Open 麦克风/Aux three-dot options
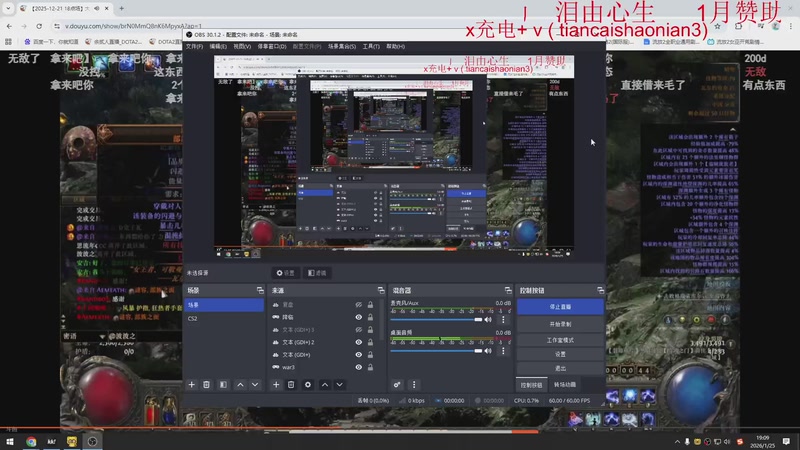The width and height of the screenshot is (800, 450). point(504,320)
